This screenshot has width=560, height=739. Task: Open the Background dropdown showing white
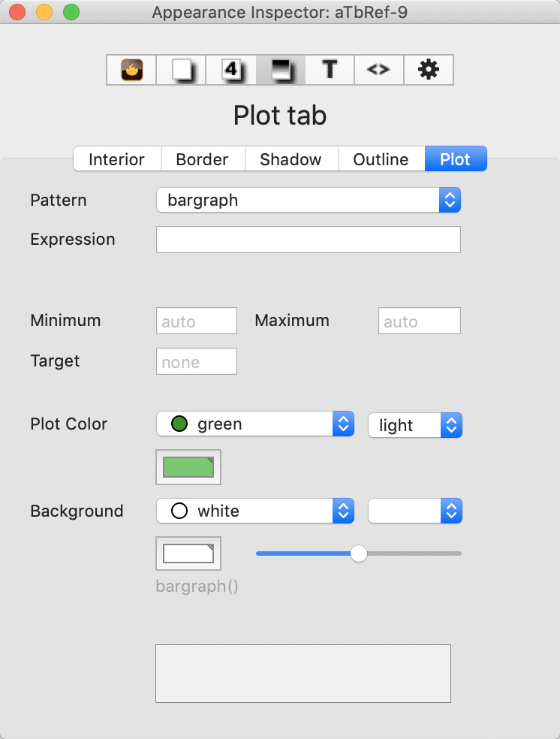342,511
